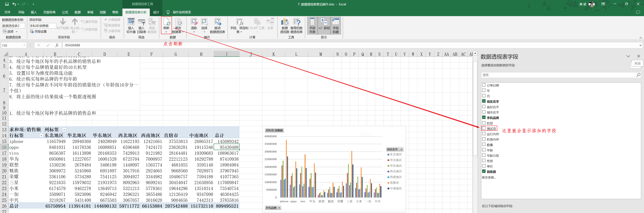This screenshot has height=213, width=644.
Task: Click the Tell Me search (操作说明搜索) box
Action: pos(179,12)
